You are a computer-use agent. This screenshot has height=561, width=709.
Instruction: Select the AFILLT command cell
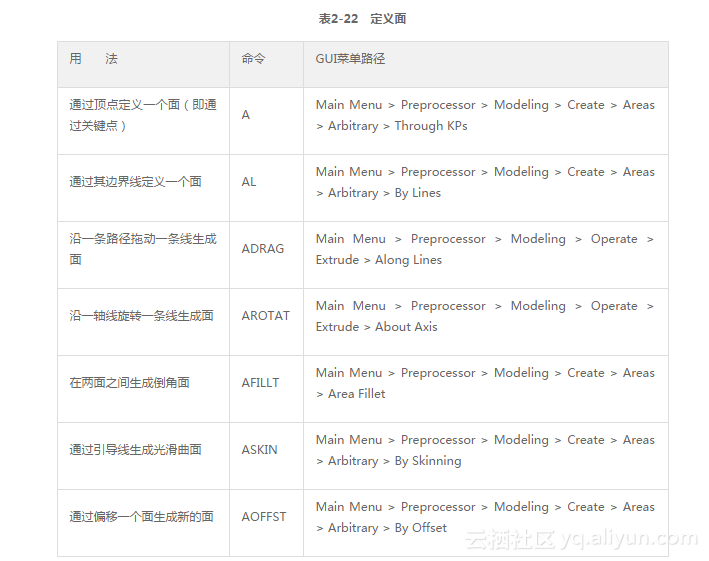(x=260, y=383)
